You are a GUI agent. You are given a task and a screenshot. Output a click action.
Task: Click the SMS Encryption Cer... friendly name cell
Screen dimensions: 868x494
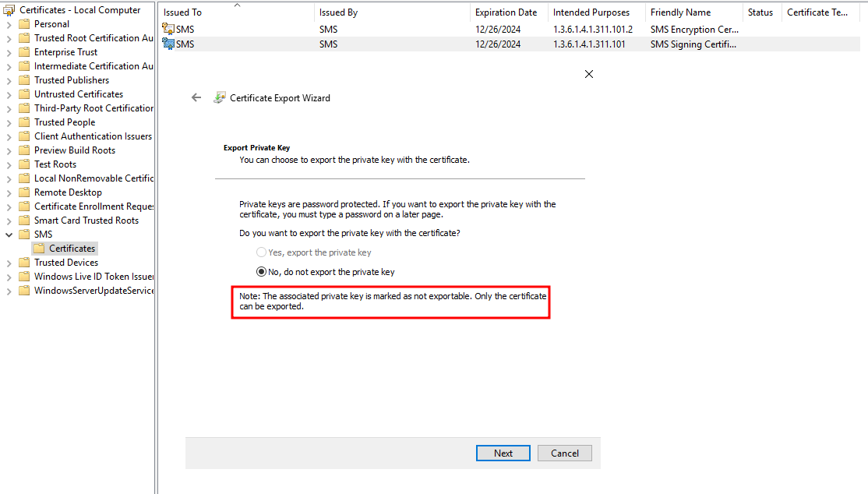(x=694, y=30)
